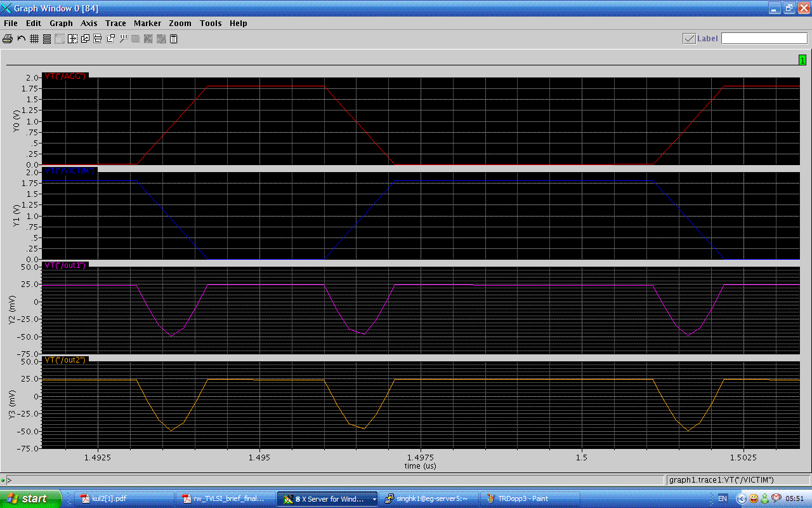Select the VT("/out1") trace label

(x=65, y=265)
